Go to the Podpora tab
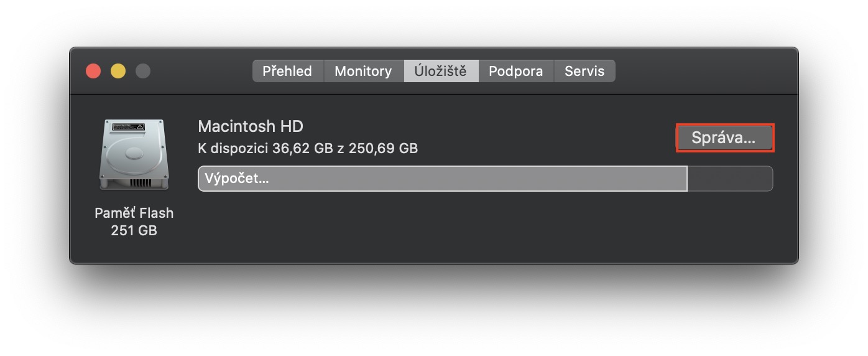The image size is (868, 356). [x=515, y=71]
